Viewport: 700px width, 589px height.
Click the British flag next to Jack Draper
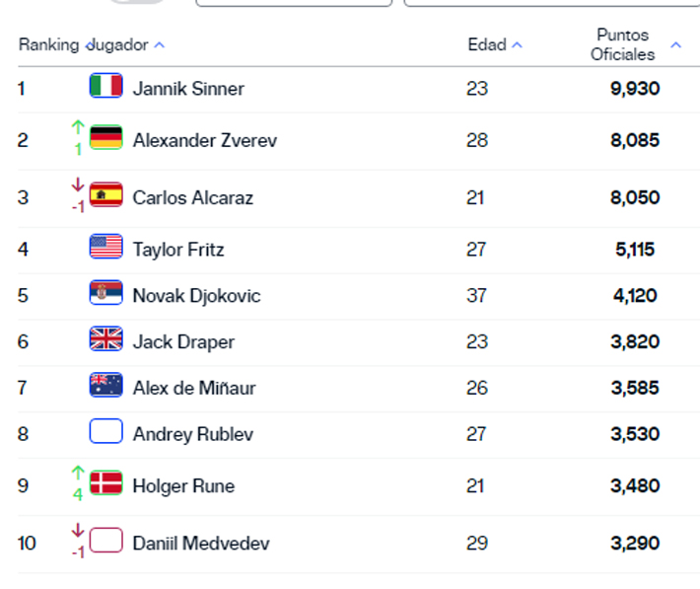pos(105,339)
